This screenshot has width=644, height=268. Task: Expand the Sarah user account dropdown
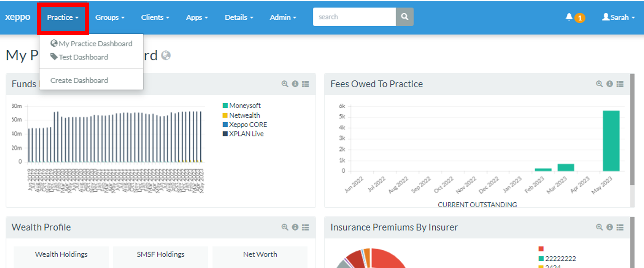[x=618, y=17]
